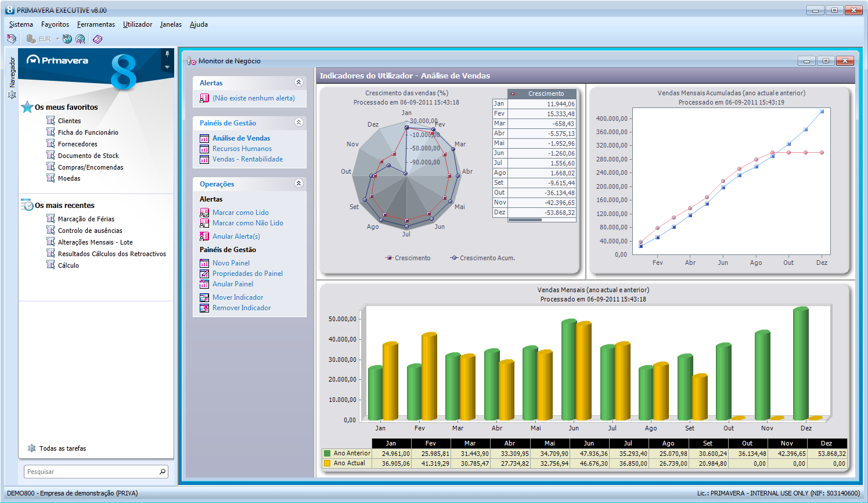Click the globe toolbar icon
The height and width of the screenshot is (503, 868).
pos(67,39)
